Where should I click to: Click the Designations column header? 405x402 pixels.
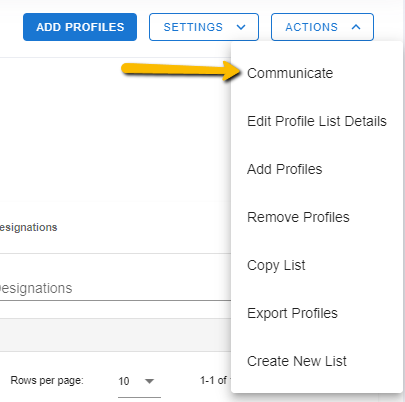pyautogui.click(x=29, y=227)
